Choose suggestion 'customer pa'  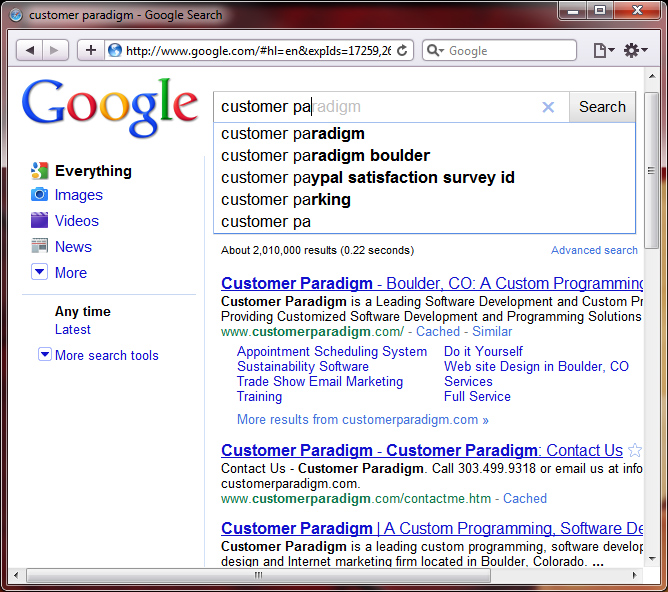(424, 222)
